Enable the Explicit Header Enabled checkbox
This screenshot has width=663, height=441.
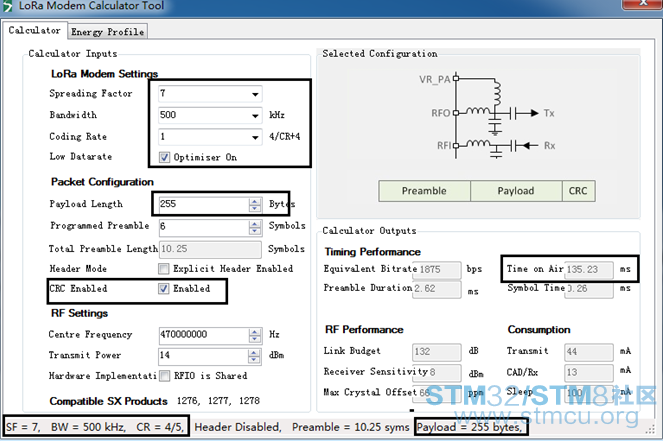(x=163, y=268)
